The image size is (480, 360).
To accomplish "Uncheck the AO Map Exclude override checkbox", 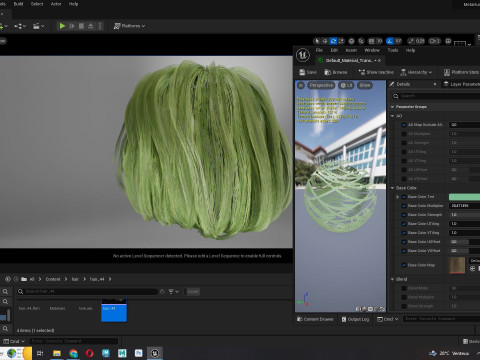I will (404, 125).
